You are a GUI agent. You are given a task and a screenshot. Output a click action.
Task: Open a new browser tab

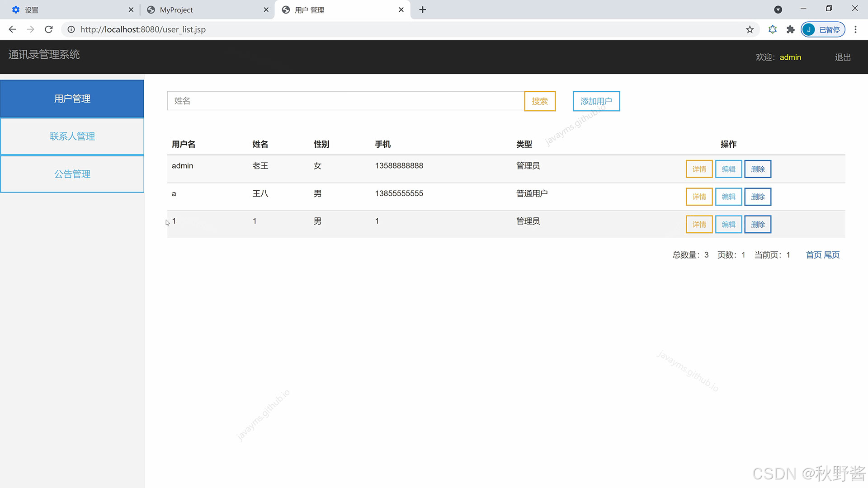coord(422,9)
